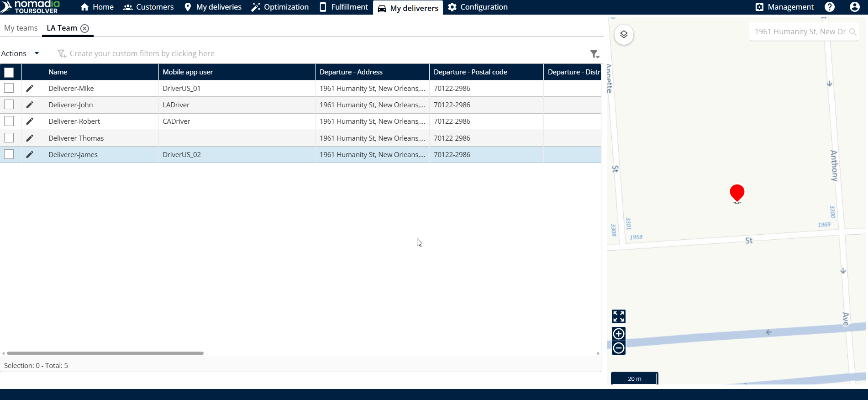
Task: Open the help question mark icon
Action: pos(830,7)
